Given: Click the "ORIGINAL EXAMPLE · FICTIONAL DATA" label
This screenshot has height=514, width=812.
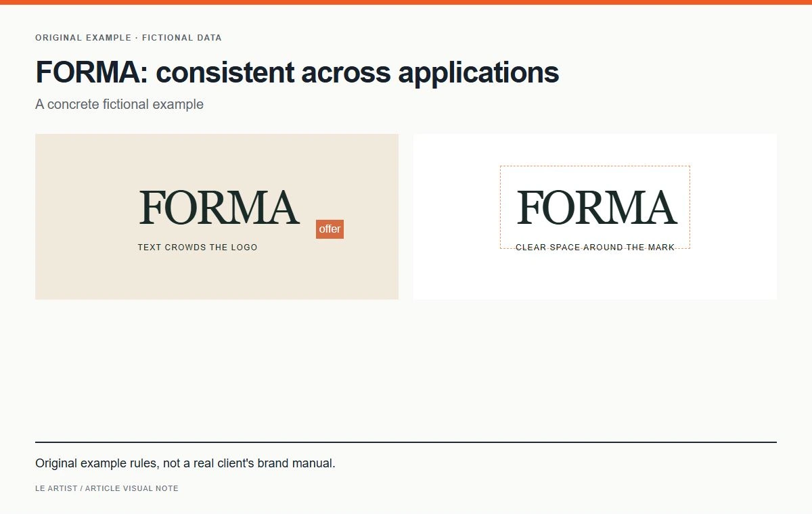Looking at the screenshot, I should click(129, 38).
